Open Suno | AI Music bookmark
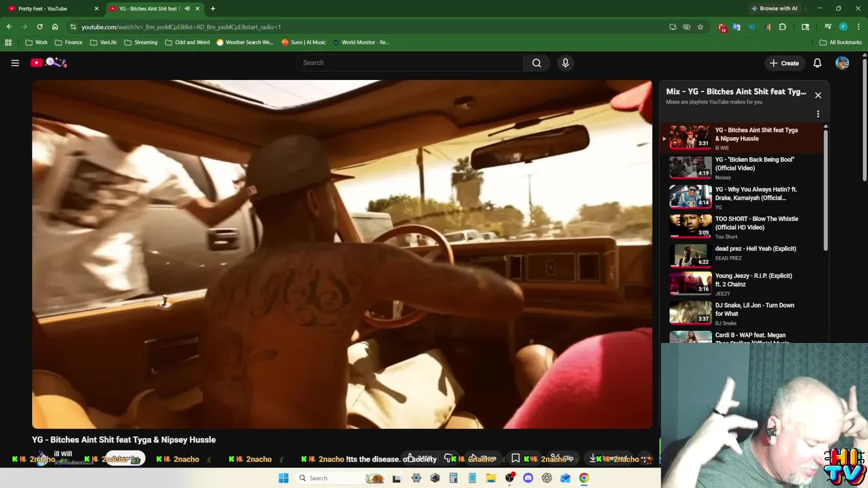 tap(304, 42)
